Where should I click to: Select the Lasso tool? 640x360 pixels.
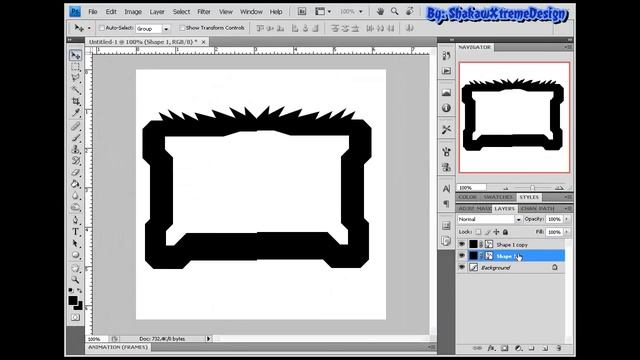[76, 78]
